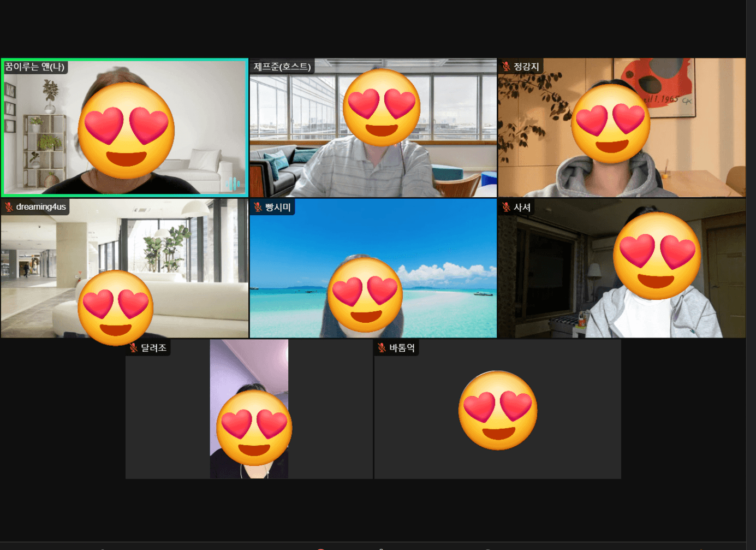Click muted mic icon beside 빵시미
Screen dimensions: 756x550
258,207
